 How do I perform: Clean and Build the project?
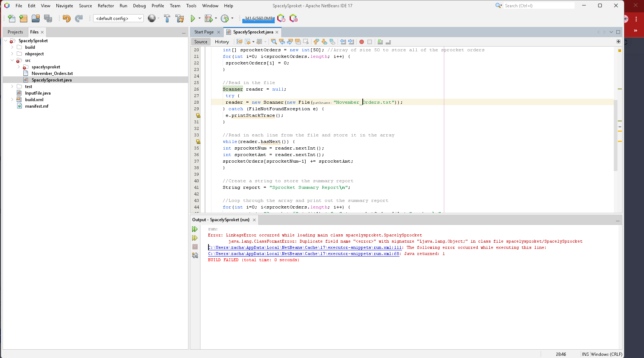(x=180, y=18)
